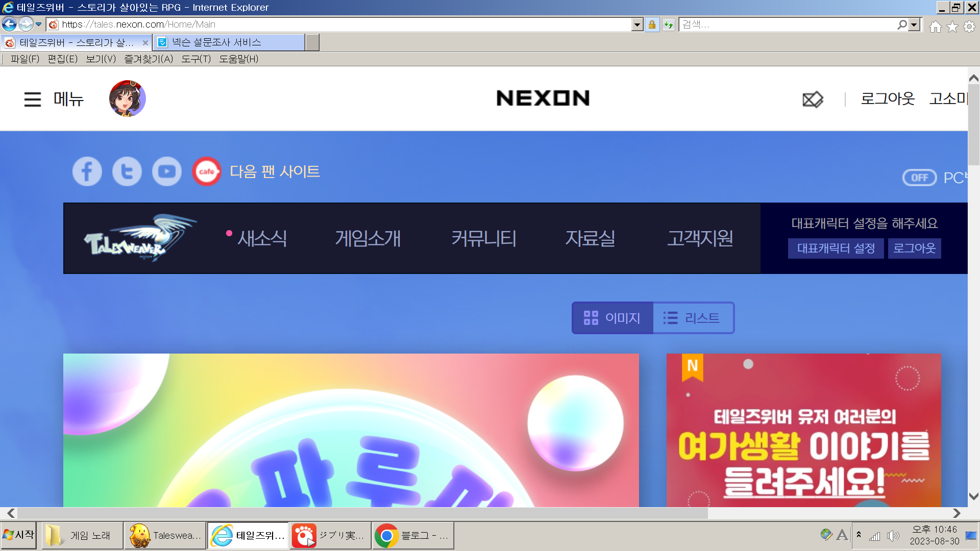Open the hamburger 메뉴 icon

(32, 99)
